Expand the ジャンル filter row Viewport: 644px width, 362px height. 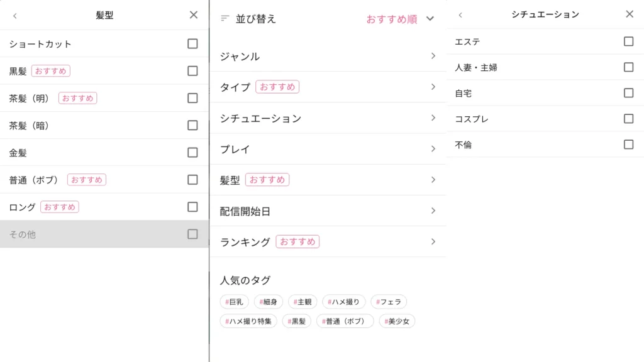pyautogui.click(x=433, y=56)
